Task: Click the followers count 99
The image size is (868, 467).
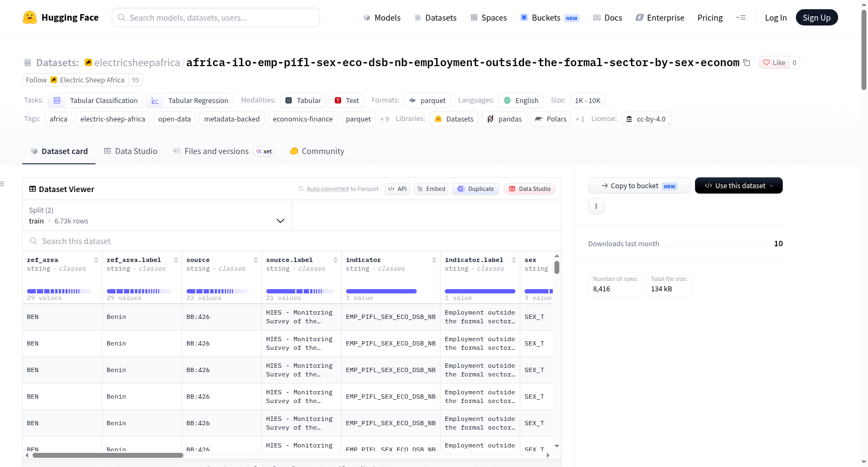Action: pyautogui.click(x=136, y=80)
